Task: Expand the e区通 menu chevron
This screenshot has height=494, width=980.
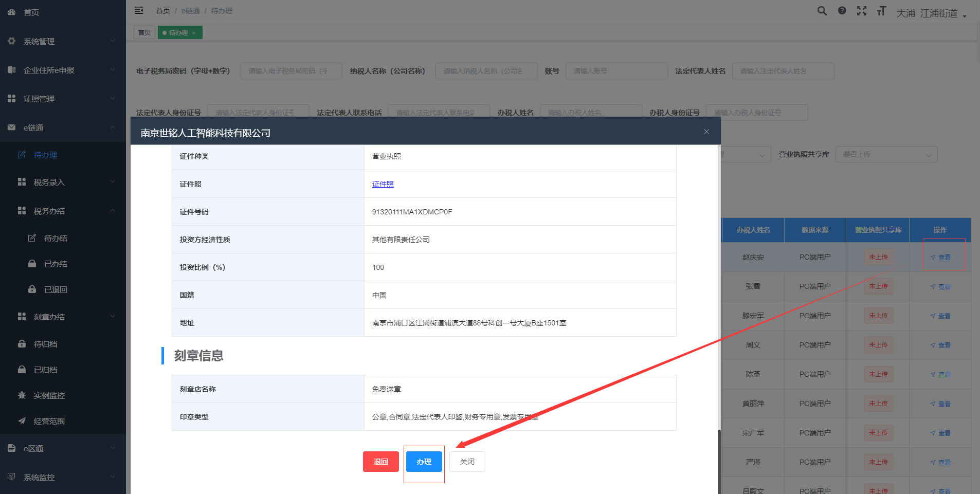Action: [113, 448]
